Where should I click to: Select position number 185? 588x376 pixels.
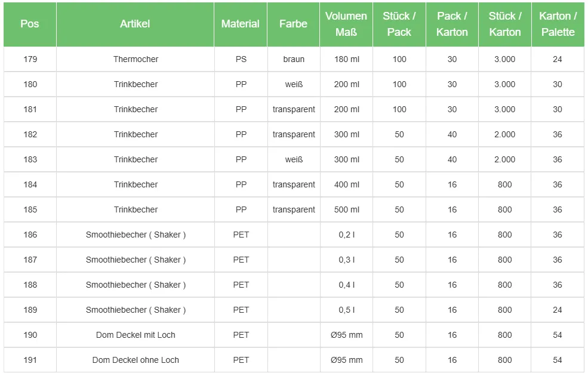[x=30, y=209]
